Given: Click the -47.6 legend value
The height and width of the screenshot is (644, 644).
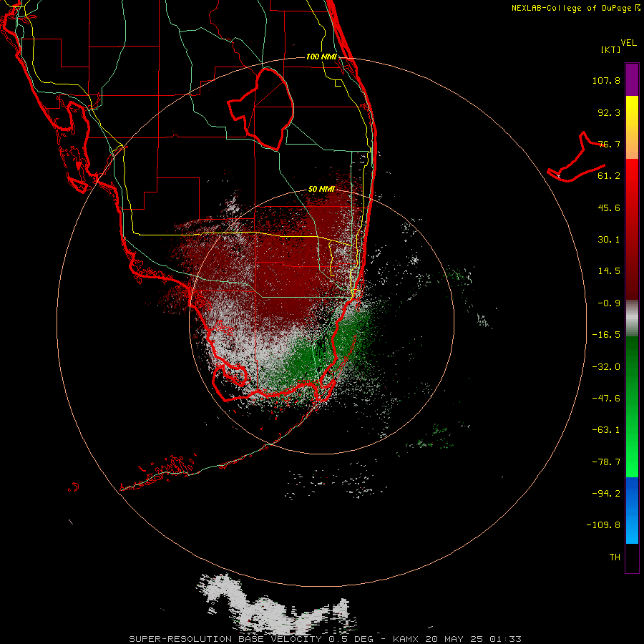Looking at the screenshot, I should (x=606, y=399).
